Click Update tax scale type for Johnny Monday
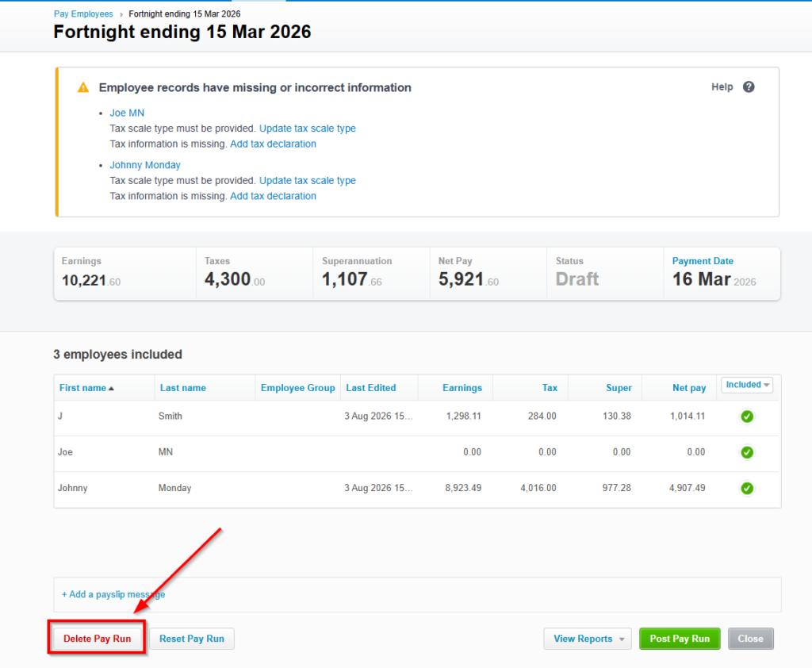This screenshot has width=812, height=668. pyautogui.click(x=308, y=180)
